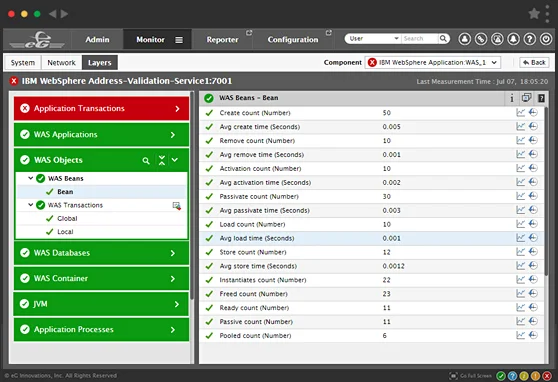Click browser back arrow in title bar

53,14
